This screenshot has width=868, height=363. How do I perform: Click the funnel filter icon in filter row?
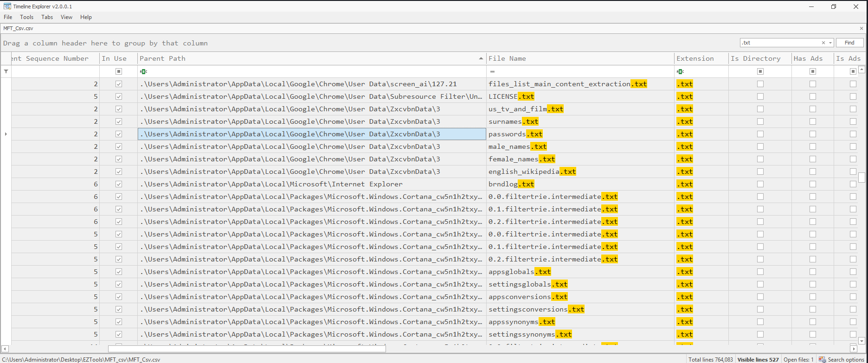click(6, 71)
